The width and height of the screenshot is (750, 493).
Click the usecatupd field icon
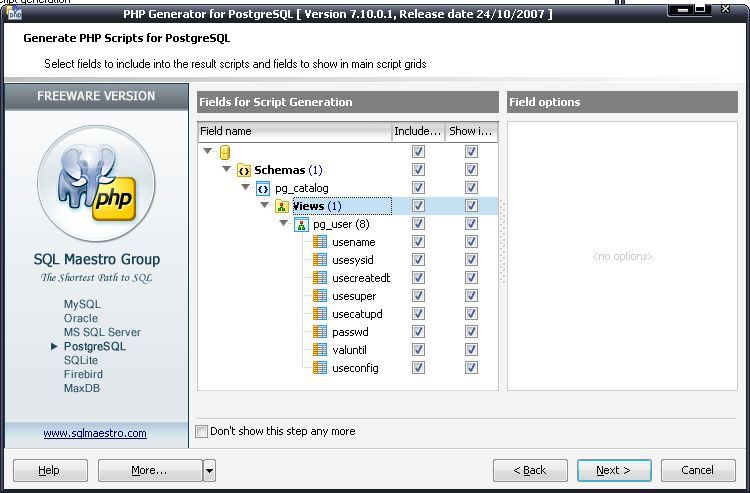click(x=320, y=314)
